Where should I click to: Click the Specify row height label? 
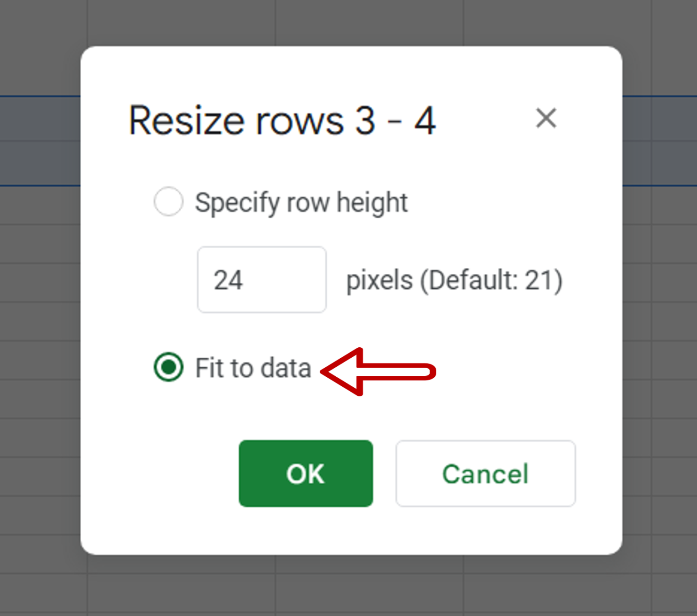pyautogui.click(x=301, y=202)
